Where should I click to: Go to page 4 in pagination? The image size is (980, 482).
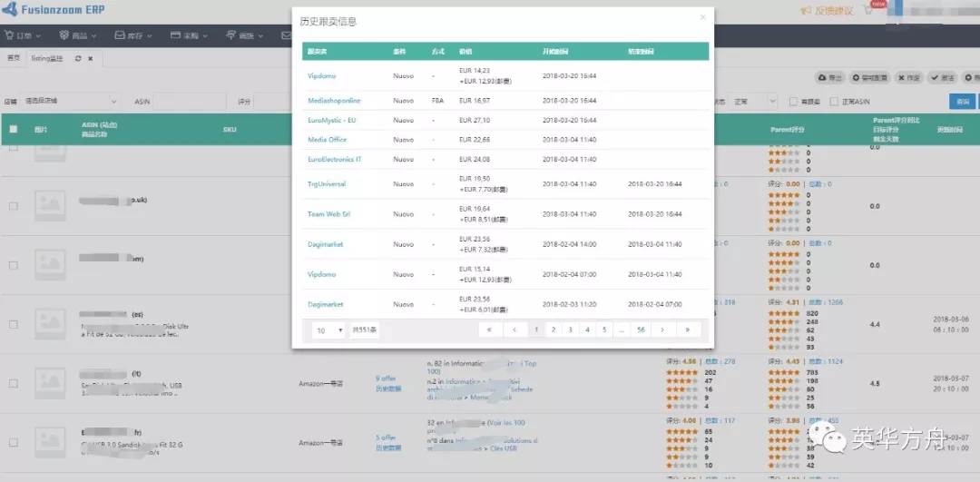pyautogui.click(x=587, y=330)
